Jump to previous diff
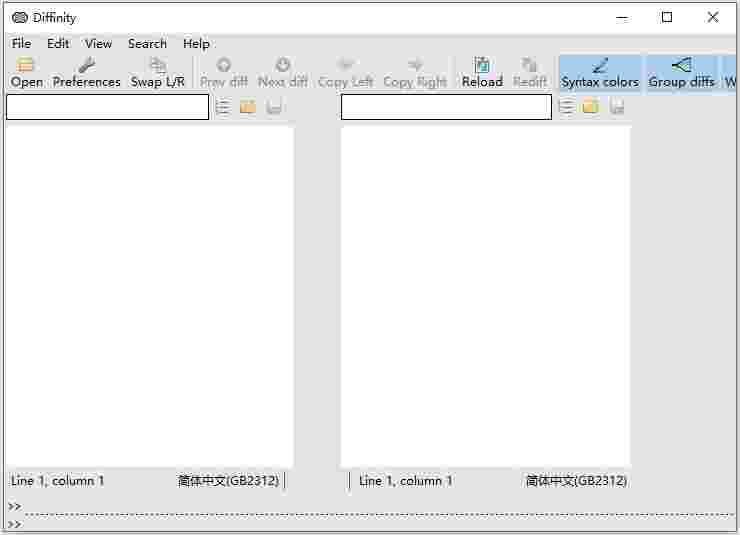This screenshot has height=535, width=740. 224,72
